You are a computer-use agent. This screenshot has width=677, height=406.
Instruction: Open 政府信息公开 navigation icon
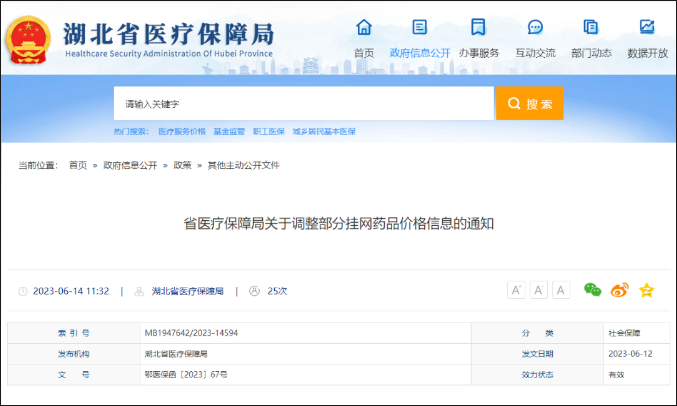click(x=420, y=27)
